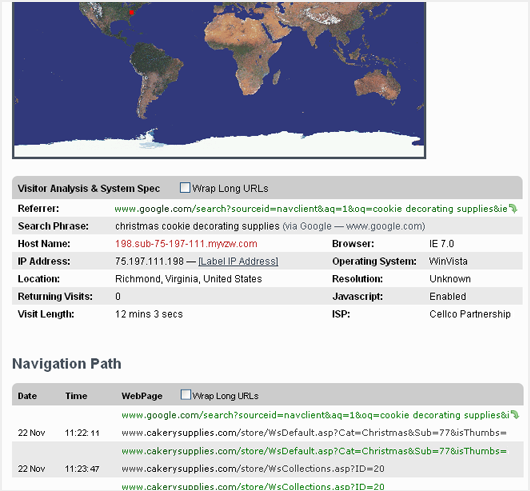Open the Label IP Address link
The height and width of the screenshot is (491, 530).
[x=238, y=261]
